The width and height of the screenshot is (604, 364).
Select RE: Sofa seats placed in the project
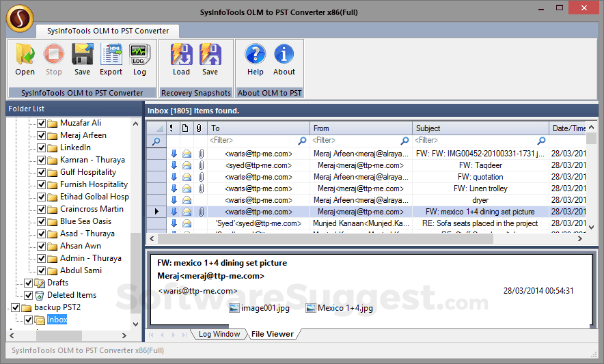pyautogui.click(x=367, y=223)
